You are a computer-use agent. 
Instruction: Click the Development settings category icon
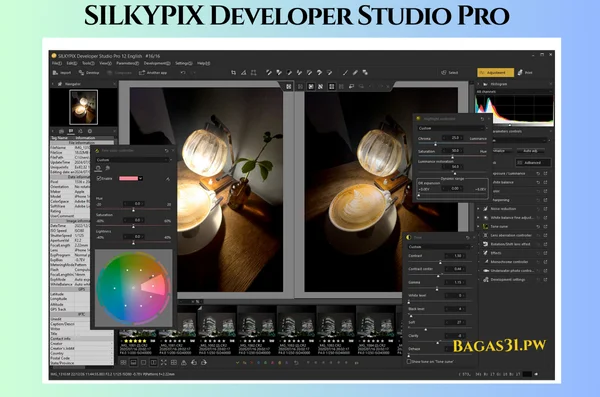(486, 280)
